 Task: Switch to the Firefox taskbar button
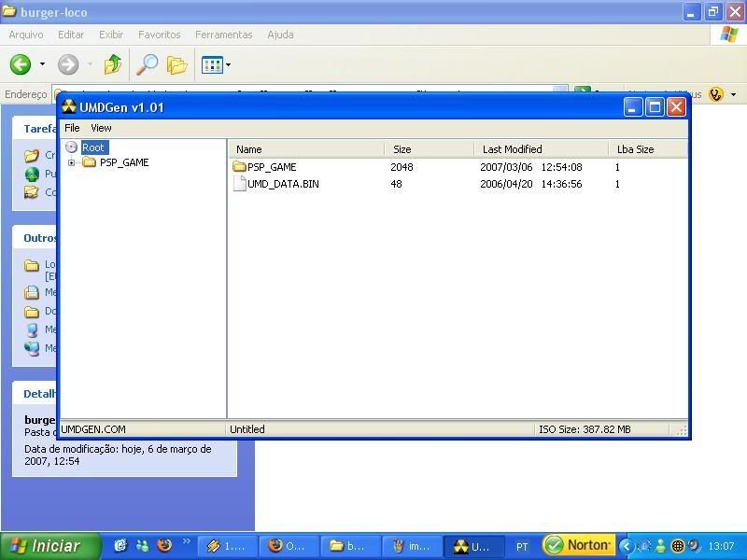point(288,546)
